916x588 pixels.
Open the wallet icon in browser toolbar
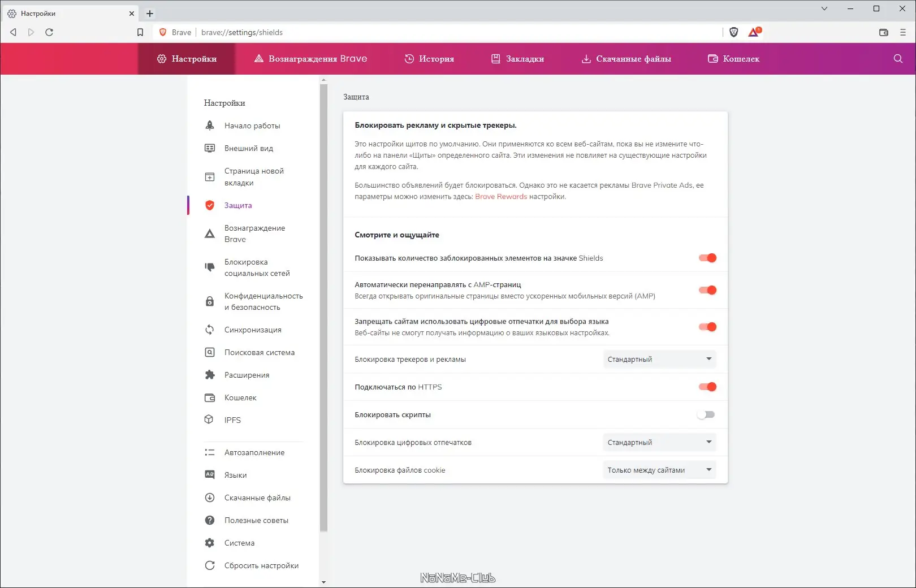point(884,32)
